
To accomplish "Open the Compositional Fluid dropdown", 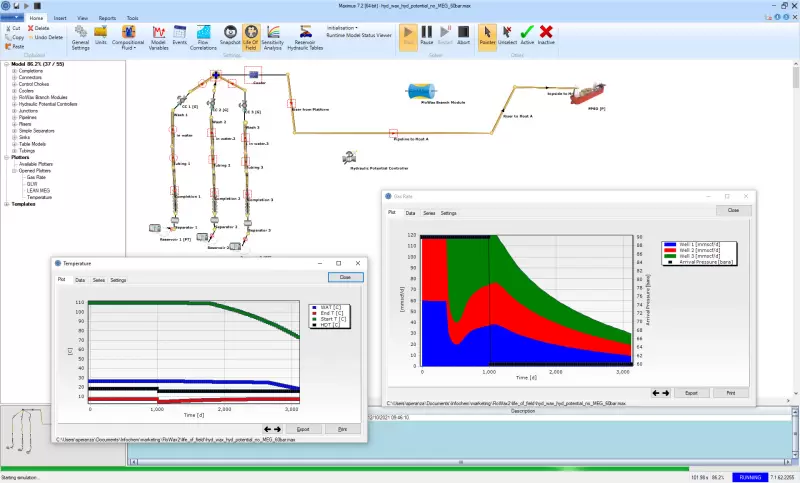I will pyautogui.click(x=128, y=37).
